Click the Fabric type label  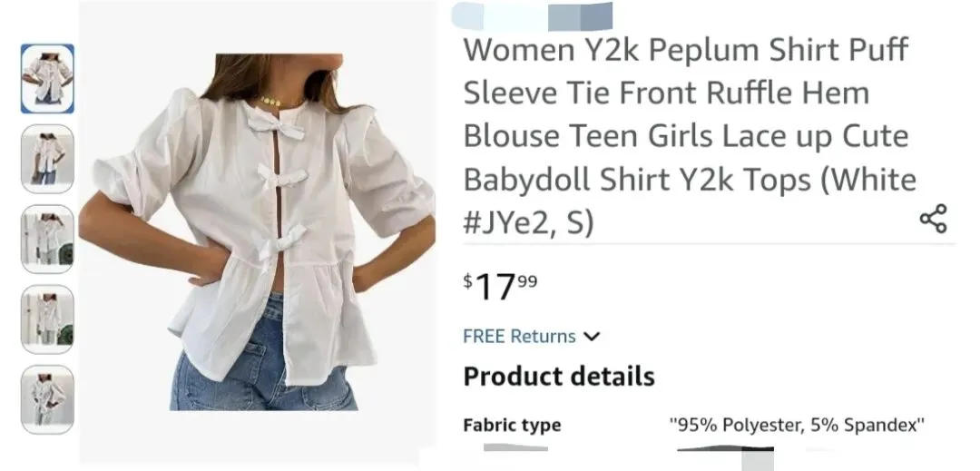click(x=512, y=426)
